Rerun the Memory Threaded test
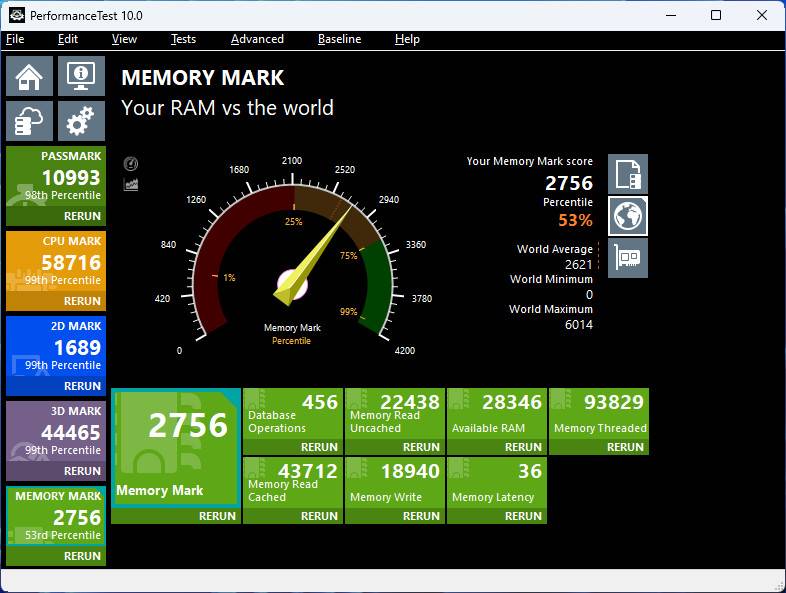Image resolution: width=786 pixels, height=593 pixels. (625, 447)
